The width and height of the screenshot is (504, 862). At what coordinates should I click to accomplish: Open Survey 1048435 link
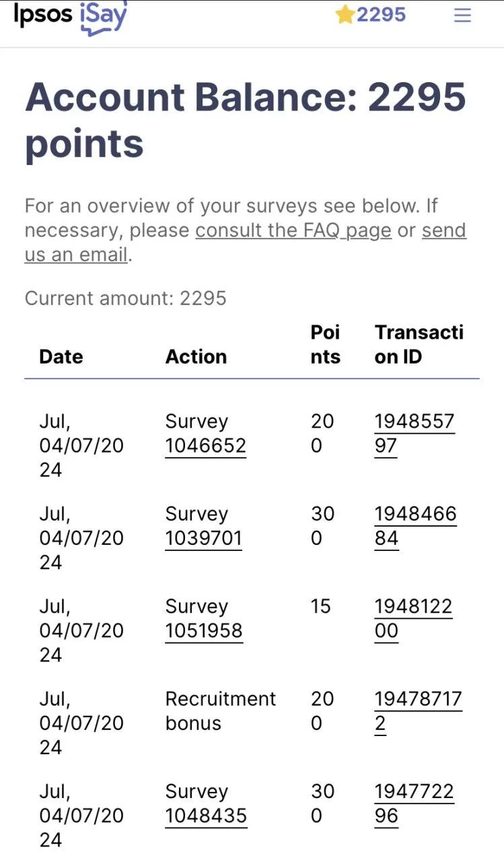206,816
